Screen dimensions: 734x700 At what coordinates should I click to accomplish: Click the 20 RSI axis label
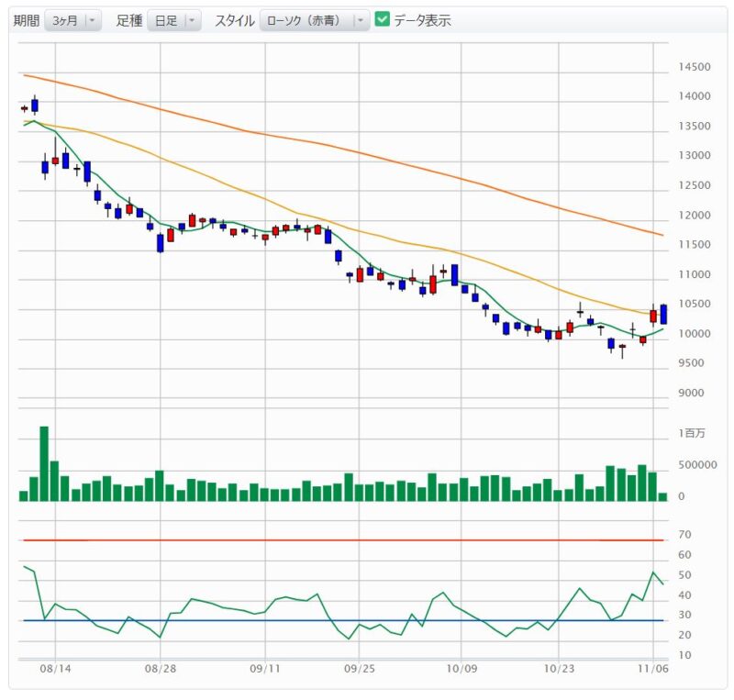click(x=684, y=635)
